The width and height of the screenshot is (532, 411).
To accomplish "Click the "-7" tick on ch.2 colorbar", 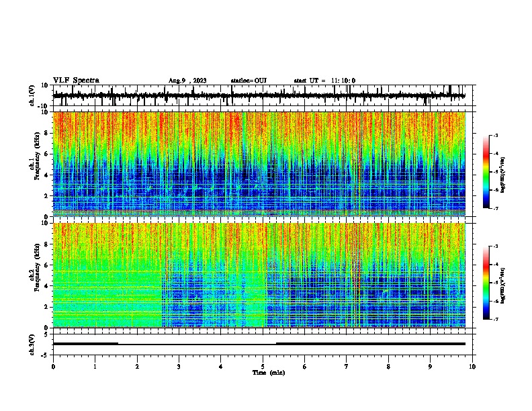I will click(x=495, y=319).
